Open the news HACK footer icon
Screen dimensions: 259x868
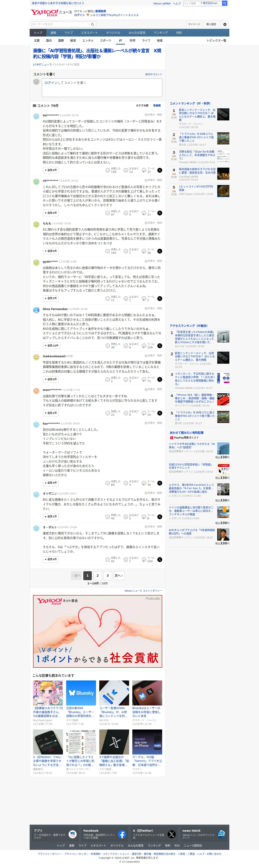click(x=221, y=834)
